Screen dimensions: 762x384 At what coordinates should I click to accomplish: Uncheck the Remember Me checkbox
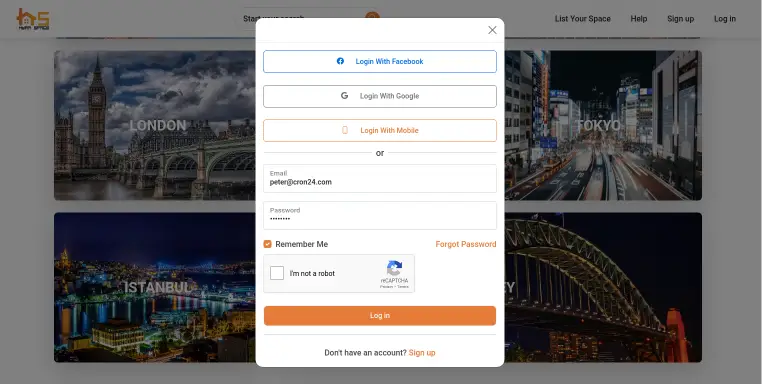tap(267, 244)
